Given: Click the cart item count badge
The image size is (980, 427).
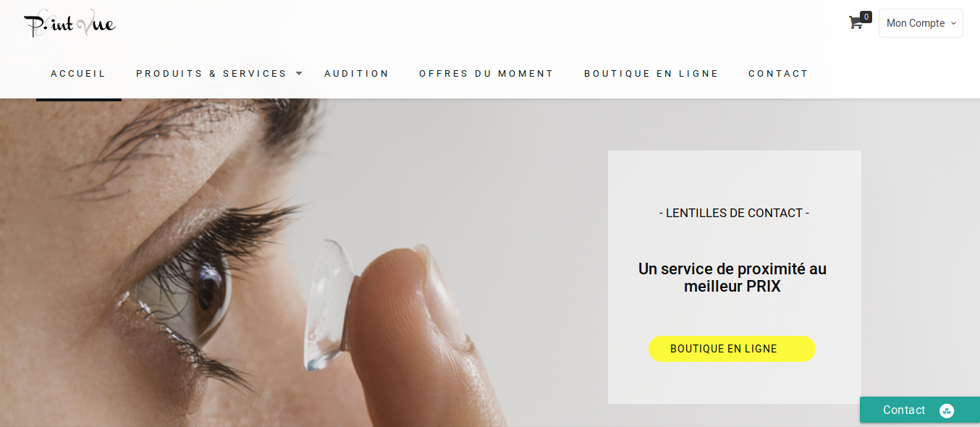Looking at the screenshot, I should [866, 17].
